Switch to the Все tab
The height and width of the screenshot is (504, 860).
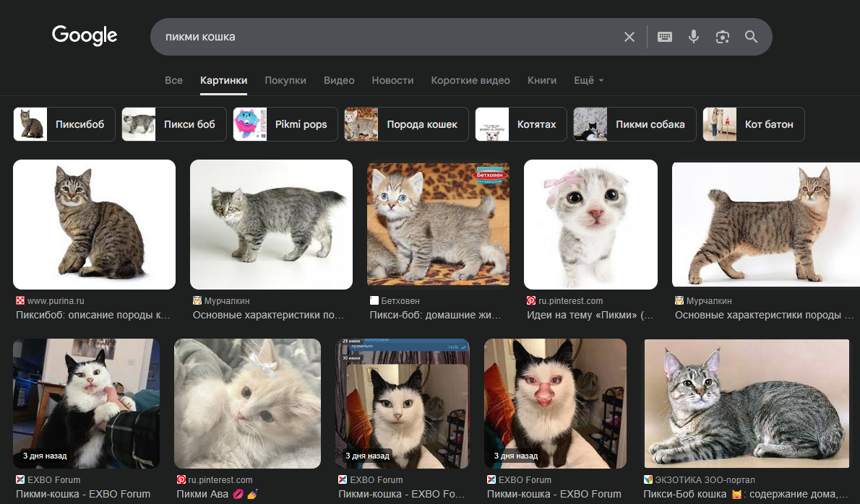tap(174, 80)
